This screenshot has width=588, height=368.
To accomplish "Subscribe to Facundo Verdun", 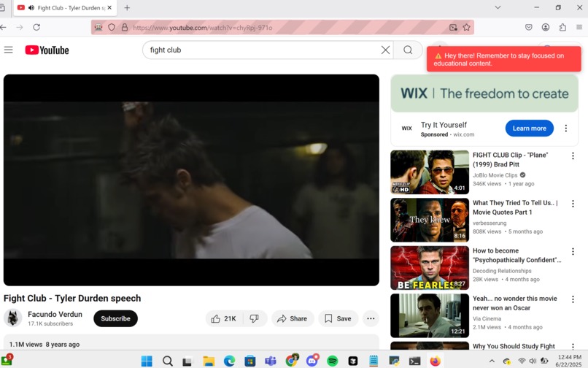I will coord(115,318).
